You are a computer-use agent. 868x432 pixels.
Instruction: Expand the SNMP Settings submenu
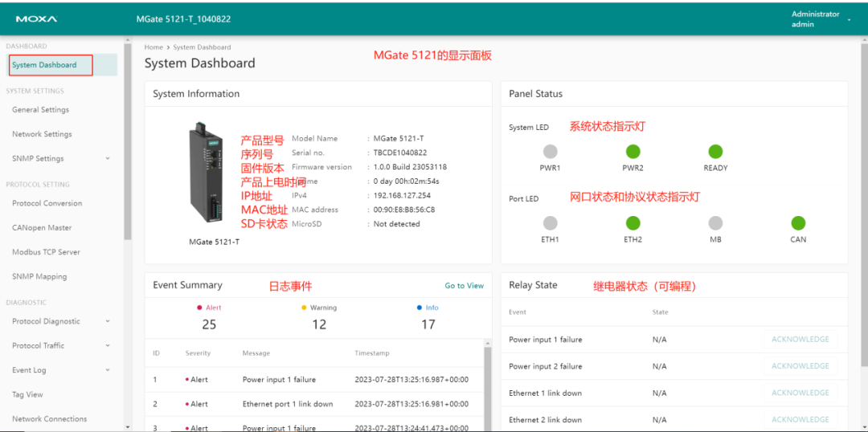(x=108, y=158)
